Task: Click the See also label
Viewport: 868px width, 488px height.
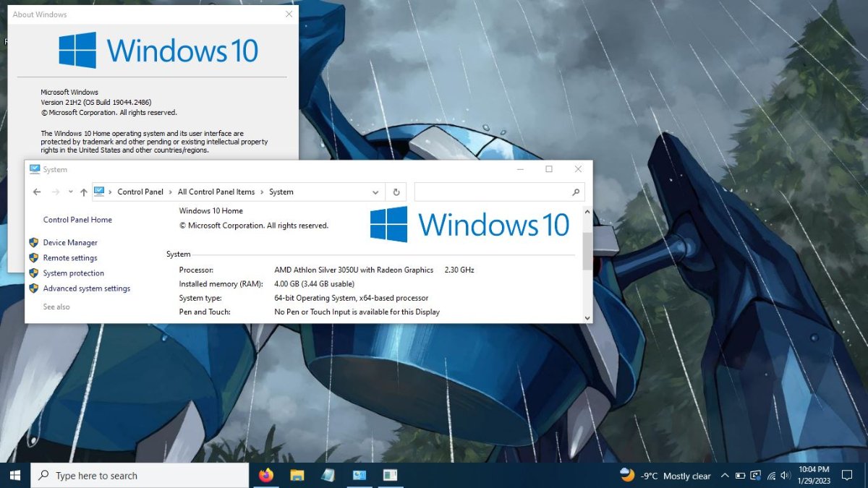Action: coord(56,307)
